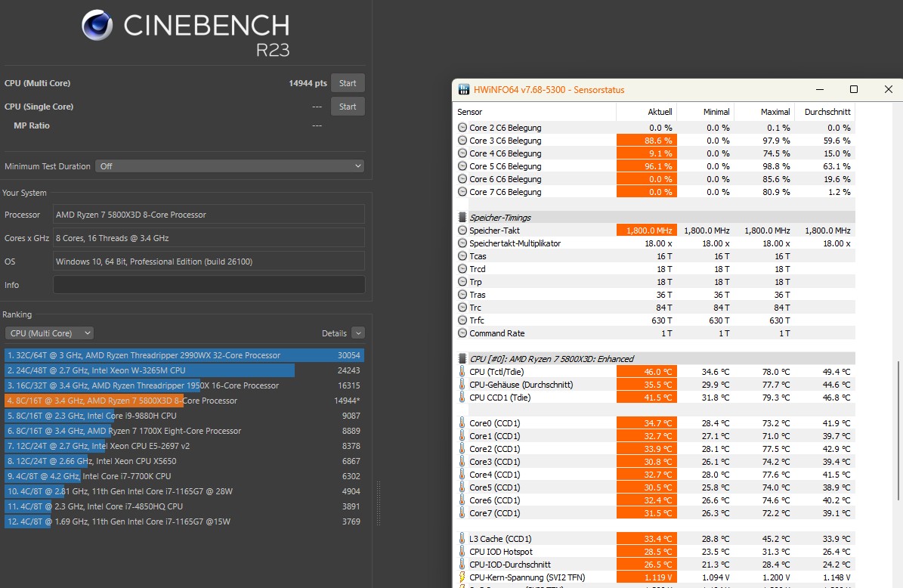The width and height of the screenshot is (903, 588).
Task: Start the CPU Multi Core benchmark
Action: pyautogui.click(x=348, y=83)
